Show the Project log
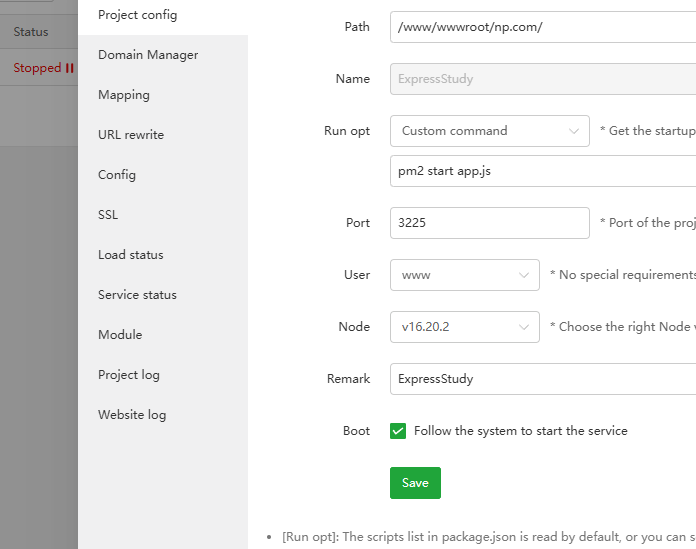The width and height of the screenshot is (696, 549). pos(129,375)
